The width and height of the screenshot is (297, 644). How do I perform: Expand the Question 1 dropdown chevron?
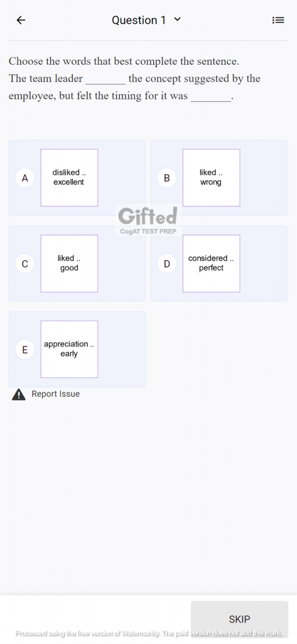(x=177, y=19)
